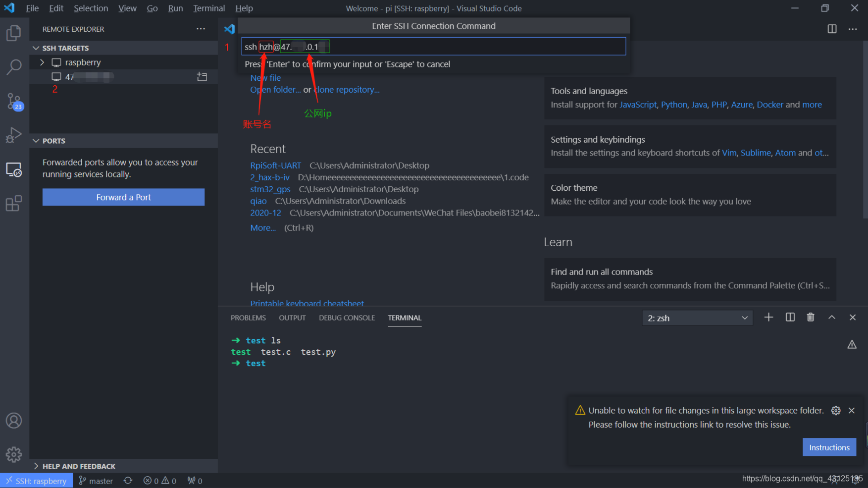The image size is (868, 488).
Task: Click the master branch in status bar
Action: [96, 481]
